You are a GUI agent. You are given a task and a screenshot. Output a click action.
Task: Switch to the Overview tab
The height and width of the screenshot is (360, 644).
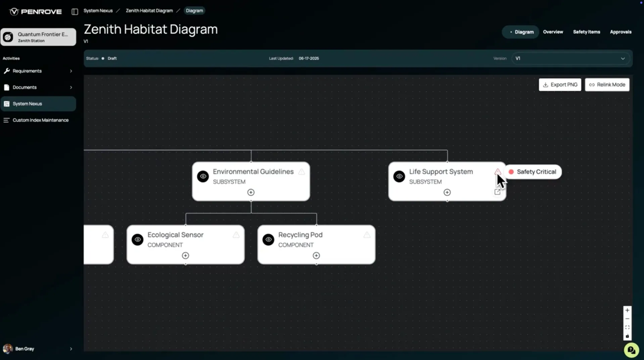tap(553, 32)
